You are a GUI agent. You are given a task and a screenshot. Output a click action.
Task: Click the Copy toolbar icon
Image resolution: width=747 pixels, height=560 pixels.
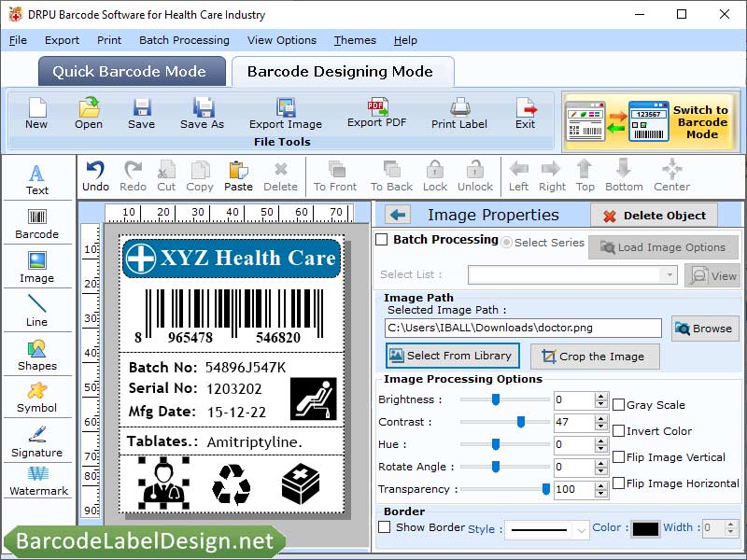click(x=200, y=176)
